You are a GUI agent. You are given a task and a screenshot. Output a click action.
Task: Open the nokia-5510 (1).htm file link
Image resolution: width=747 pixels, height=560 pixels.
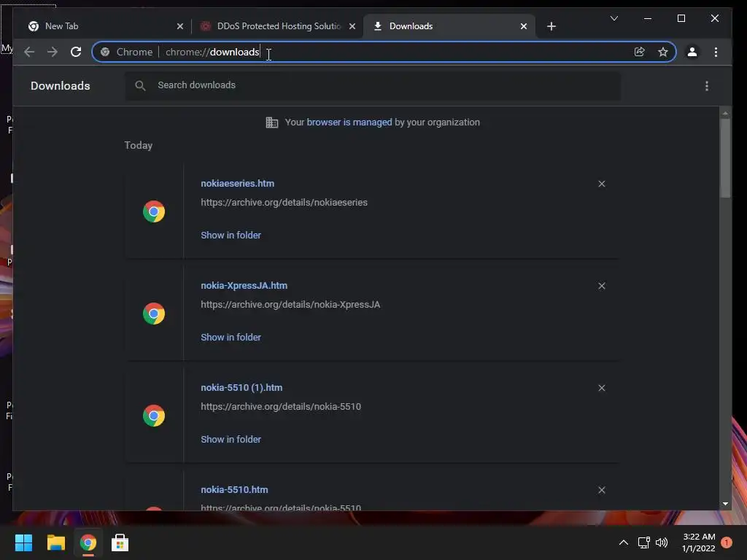coord(241,388)
